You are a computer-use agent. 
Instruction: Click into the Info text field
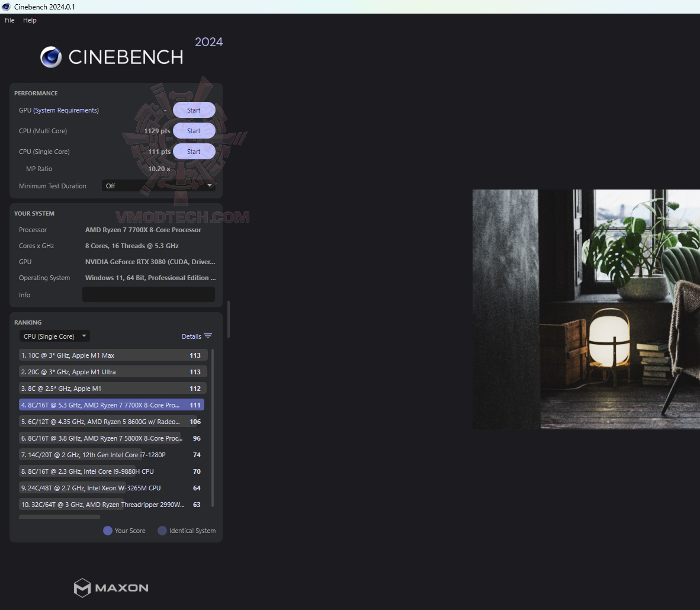(x=149, y=295)
